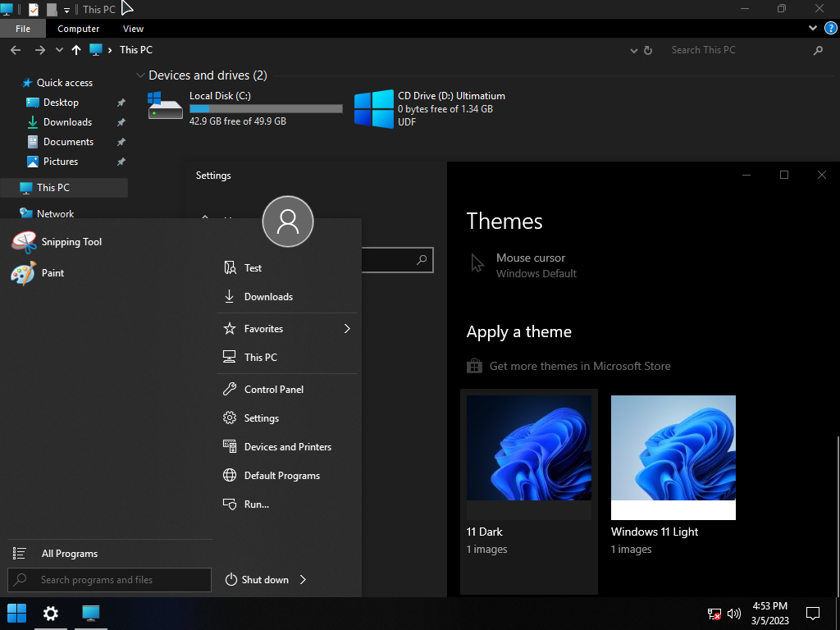This screenshot has height=630, width=840.
Task: Open Test user folder in Start menu
Action: [x=243, y=268]
